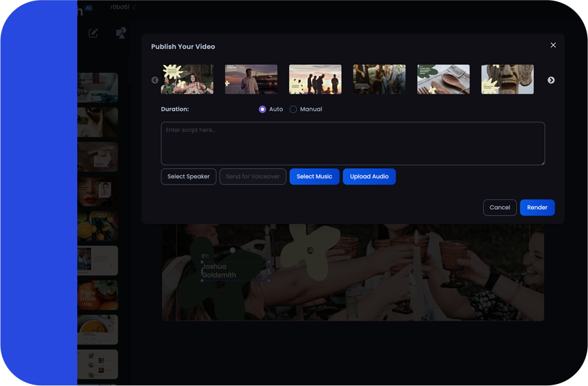Click the Upload Audio button
Screen dimensions: 588x386
(x=369, y=176)
